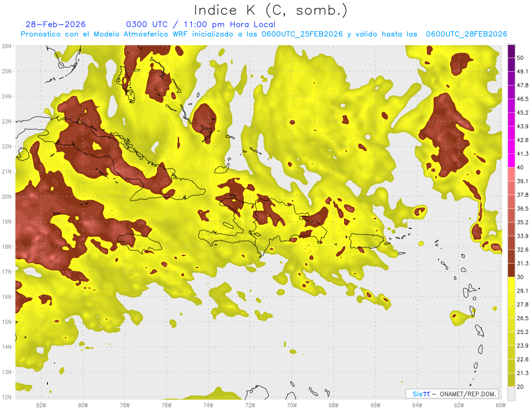
Task: Click the colorbar value '39.1'
Action: pyautogui.click(x=523, y=181)
